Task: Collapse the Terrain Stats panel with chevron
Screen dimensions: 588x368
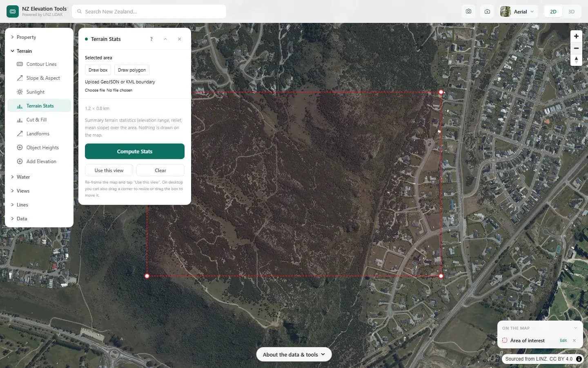Action: (165, 39)
